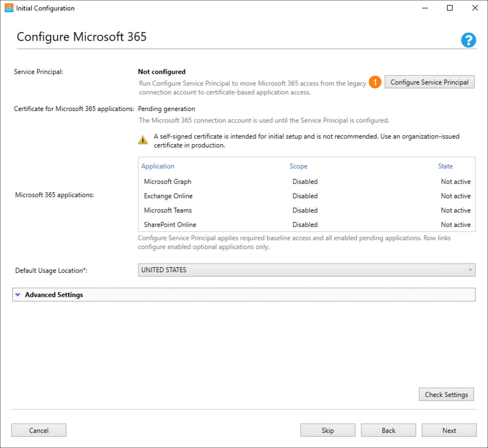Expand the Advanced Settings section

click(244, 295)
